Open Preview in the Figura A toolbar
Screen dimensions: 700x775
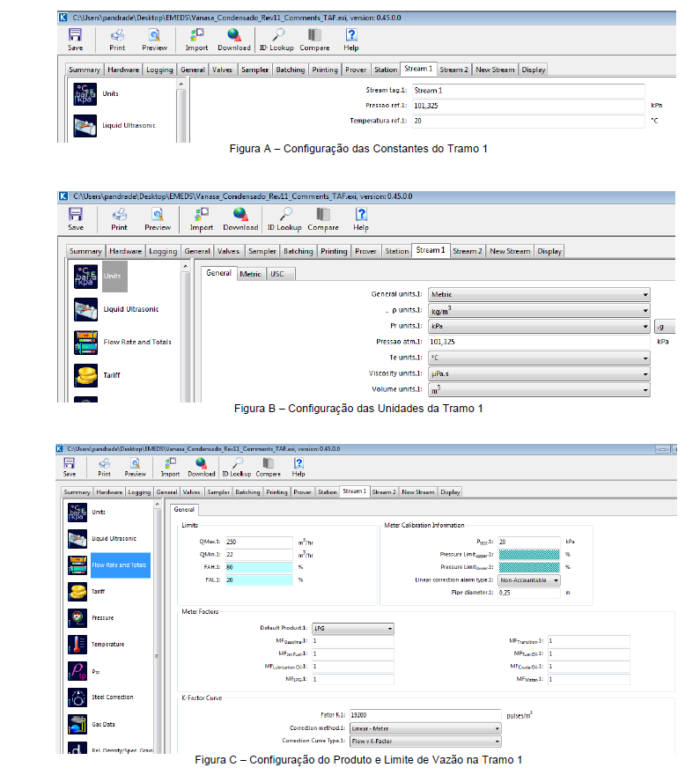tap(154, 40)
